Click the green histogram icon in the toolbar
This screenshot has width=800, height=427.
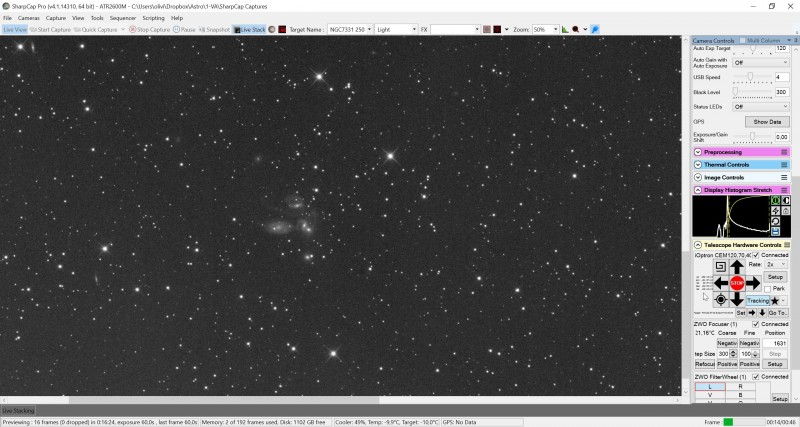(x=565, y=30)
